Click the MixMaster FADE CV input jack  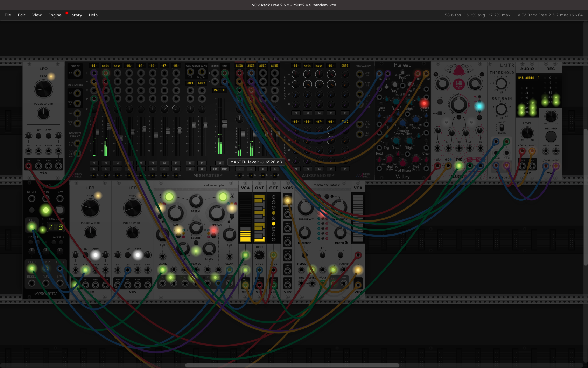coord(77,73)
